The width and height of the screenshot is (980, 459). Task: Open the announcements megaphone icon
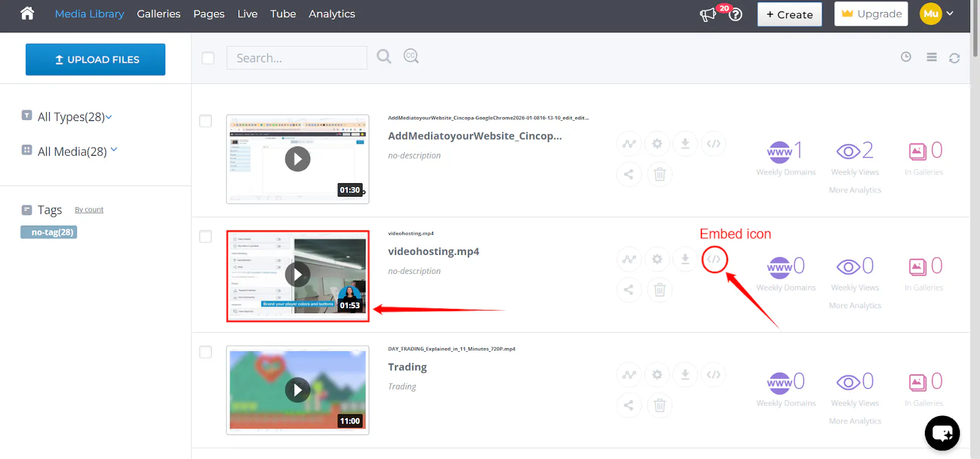[708, 14]
